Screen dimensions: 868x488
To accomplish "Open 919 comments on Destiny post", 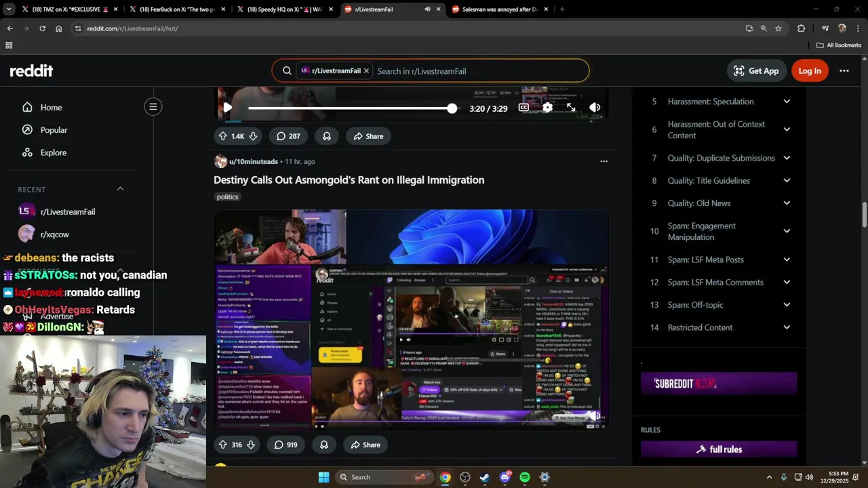I will (285, 445).
